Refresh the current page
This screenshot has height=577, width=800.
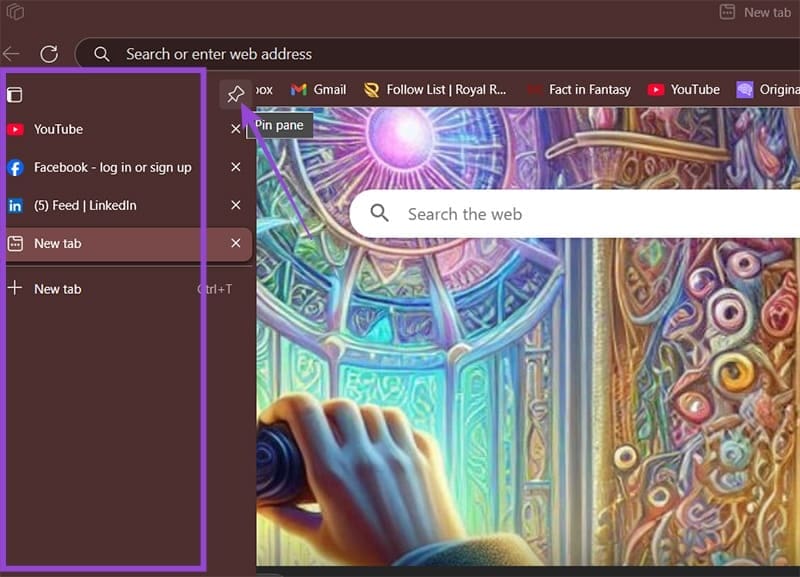49,54
